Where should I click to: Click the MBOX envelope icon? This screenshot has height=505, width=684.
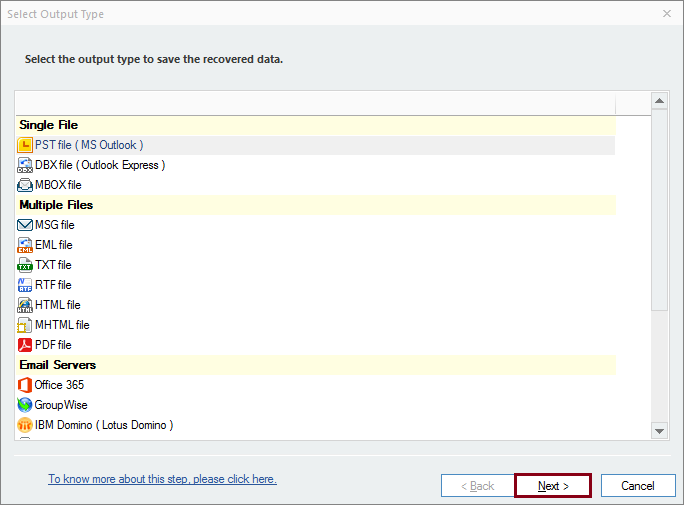coord(25,185)
